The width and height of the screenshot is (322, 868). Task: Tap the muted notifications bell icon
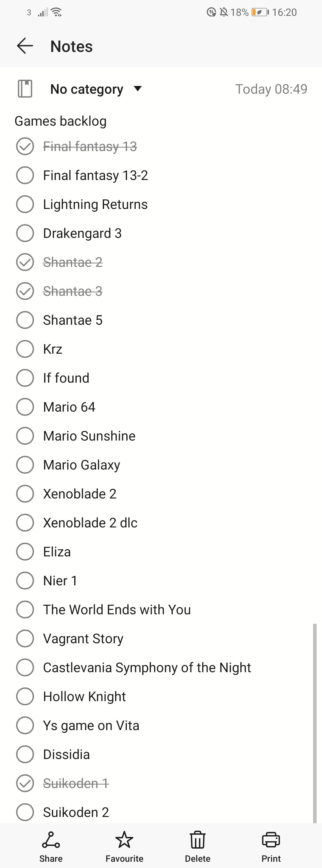pyautogui.click(x=224, y=13)
